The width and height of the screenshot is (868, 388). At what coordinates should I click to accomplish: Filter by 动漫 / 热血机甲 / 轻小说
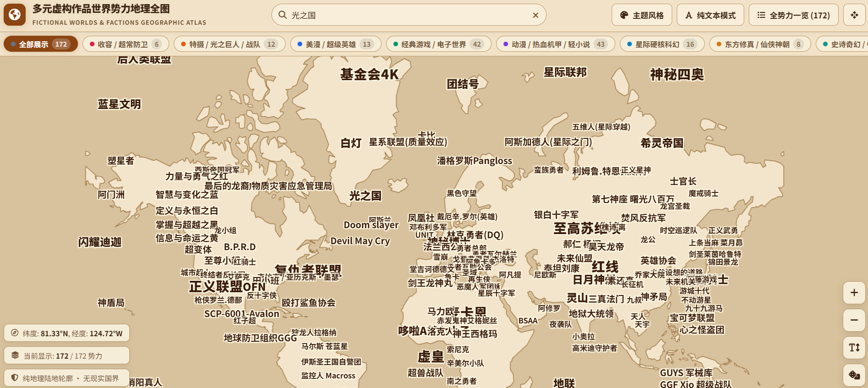point(555,44)
